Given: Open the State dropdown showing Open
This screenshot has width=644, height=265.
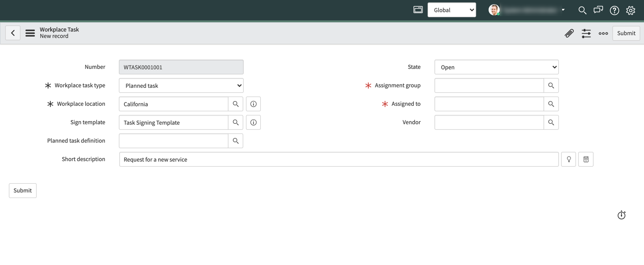Looking at the screenshot, I should [497, 67].
